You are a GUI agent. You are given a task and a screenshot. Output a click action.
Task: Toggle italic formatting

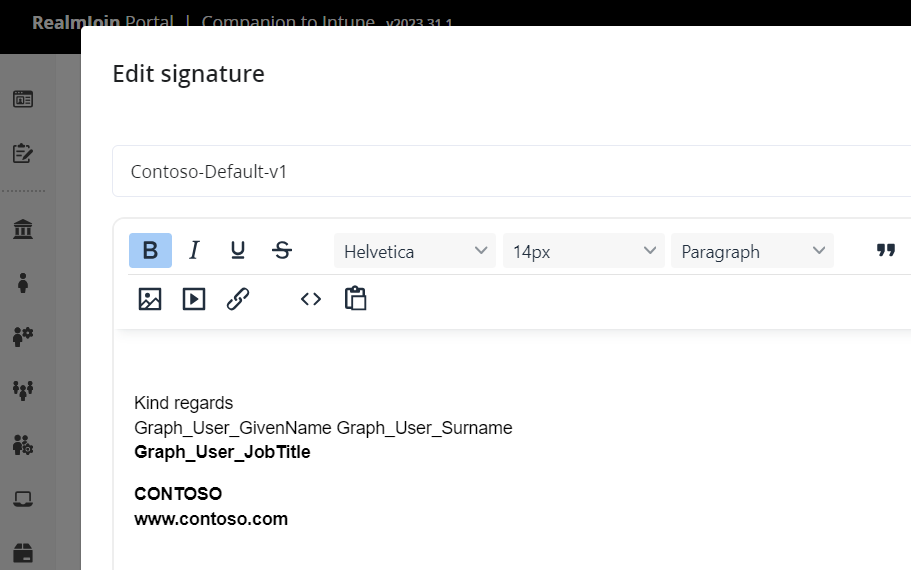[x=194, y=251]
